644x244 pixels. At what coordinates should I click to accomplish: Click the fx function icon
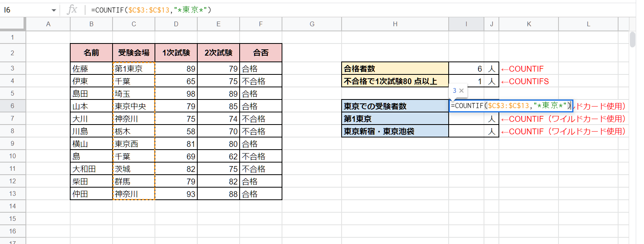click(72, 10)
